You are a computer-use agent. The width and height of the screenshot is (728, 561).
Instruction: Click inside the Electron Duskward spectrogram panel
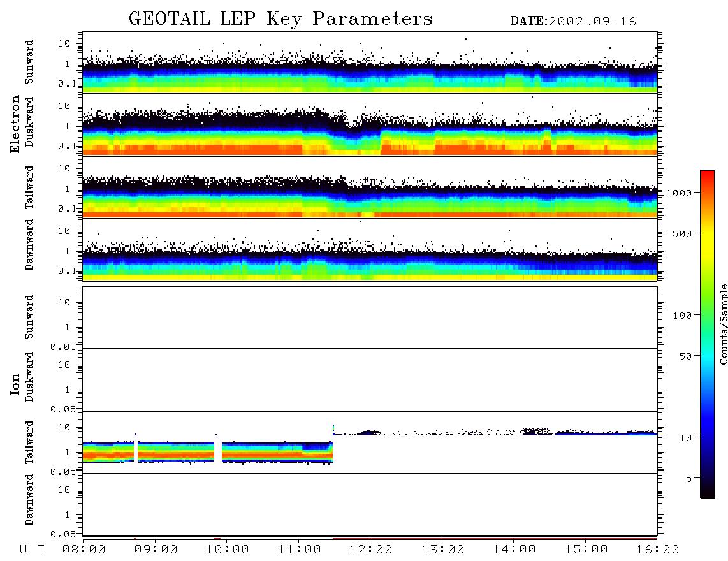point(370,124)
